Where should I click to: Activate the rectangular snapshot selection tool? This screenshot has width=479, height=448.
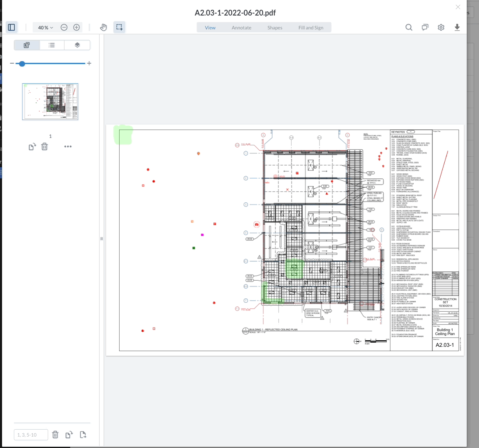click(119, 27)
